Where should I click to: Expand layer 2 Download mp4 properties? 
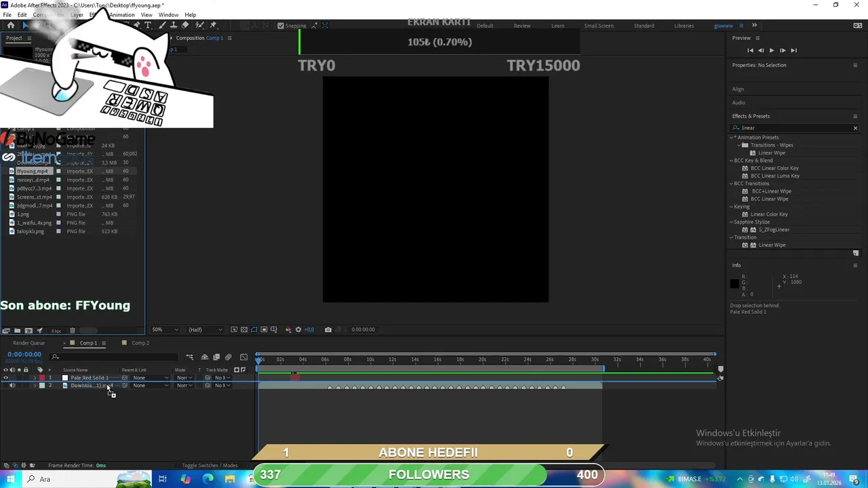(35, 386)
